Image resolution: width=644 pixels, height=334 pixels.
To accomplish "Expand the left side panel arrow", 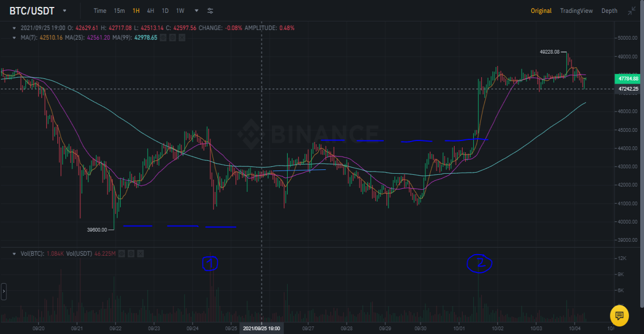I will 4,292.
